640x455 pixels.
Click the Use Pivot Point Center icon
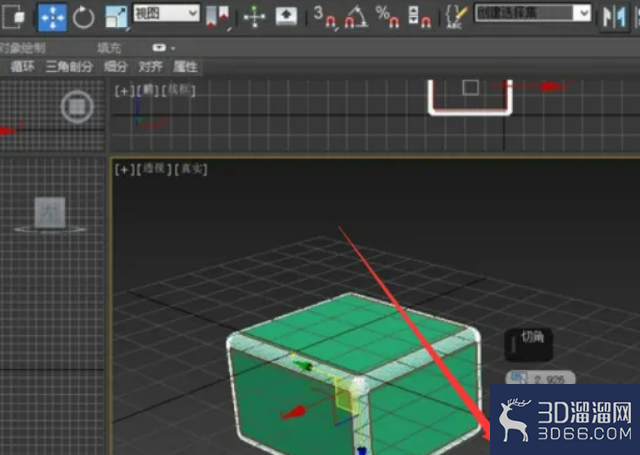pos(218,17)
